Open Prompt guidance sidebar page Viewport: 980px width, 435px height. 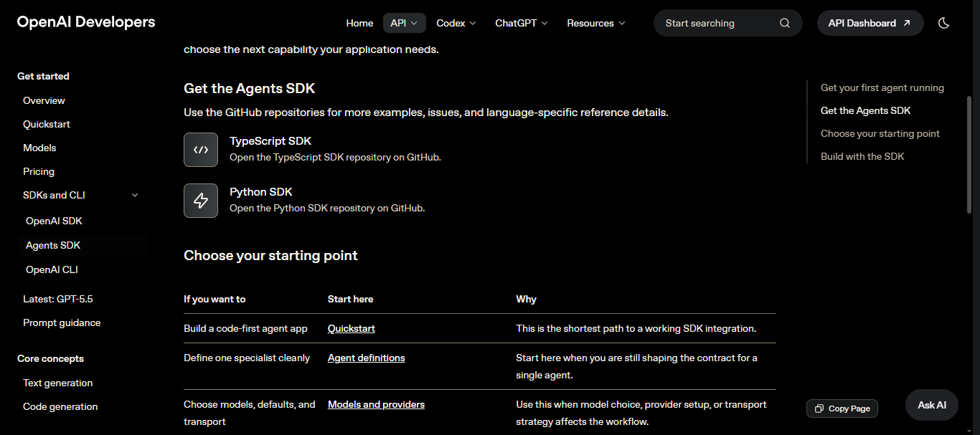tap(62, 322)
